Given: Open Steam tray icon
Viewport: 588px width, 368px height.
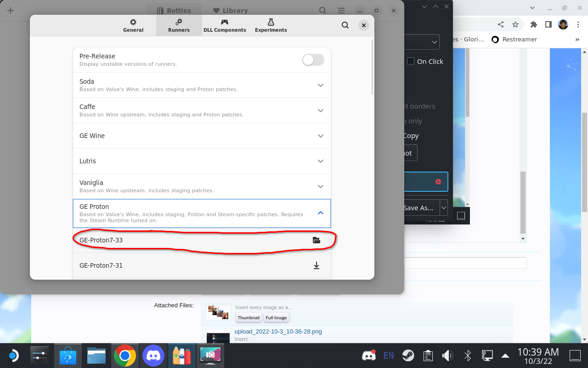Looking at the screenshot, I should pyautogui.click(x=408, y=355).
